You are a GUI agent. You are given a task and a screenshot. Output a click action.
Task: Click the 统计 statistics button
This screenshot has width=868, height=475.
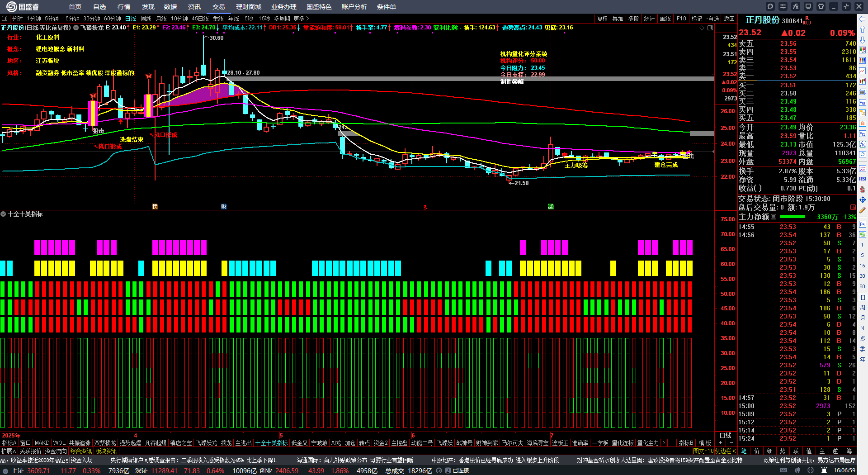(650, 19)
